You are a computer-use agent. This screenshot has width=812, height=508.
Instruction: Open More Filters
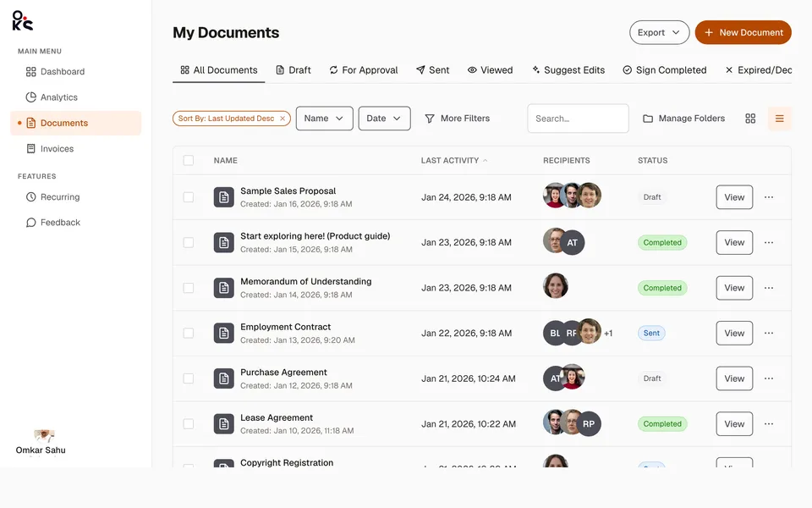tap(458, 119)
